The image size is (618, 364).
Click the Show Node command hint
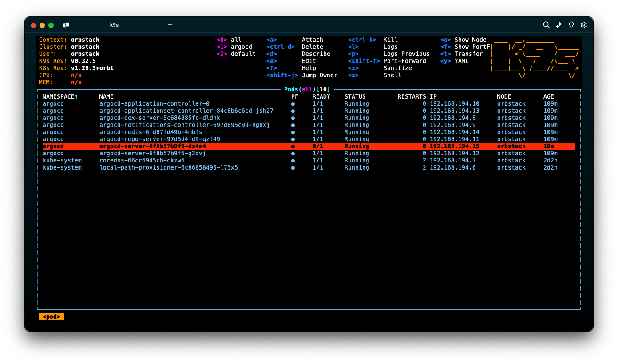[471, 40]
